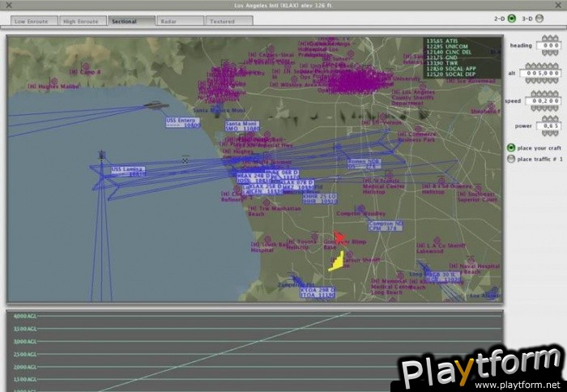The height and width of the screenshot is (392, 567).
Task: Click the alt value field
Action: [540, 73]
